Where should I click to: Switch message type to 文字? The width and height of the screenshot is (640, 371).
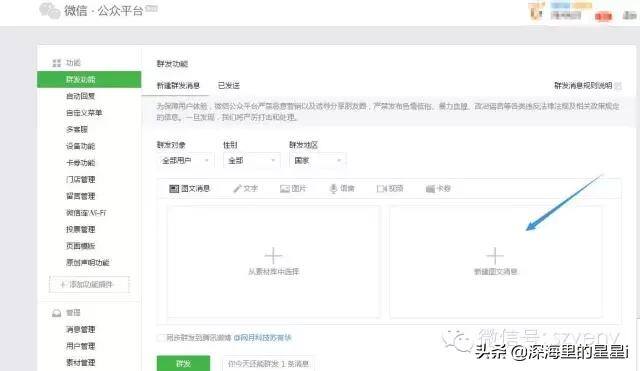(x=245, y=189)
